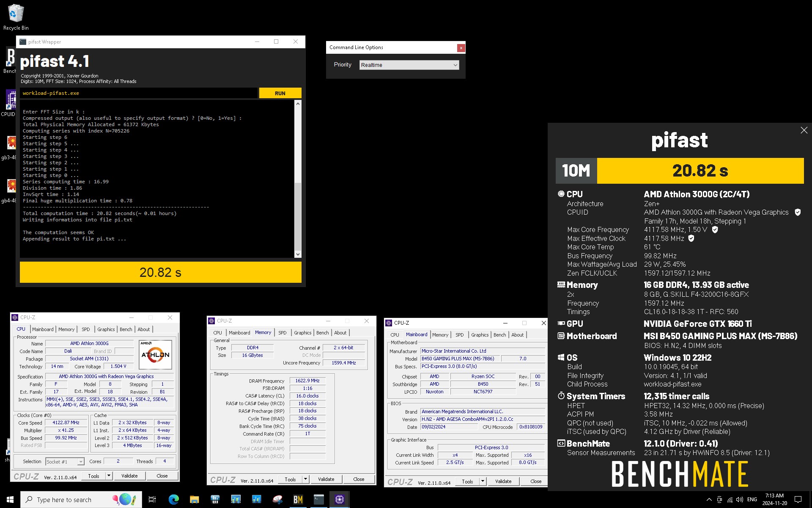Switch to BenchMate BM icon on taskbar
Viewport: 812px width, 508px height.
point(298,500)
